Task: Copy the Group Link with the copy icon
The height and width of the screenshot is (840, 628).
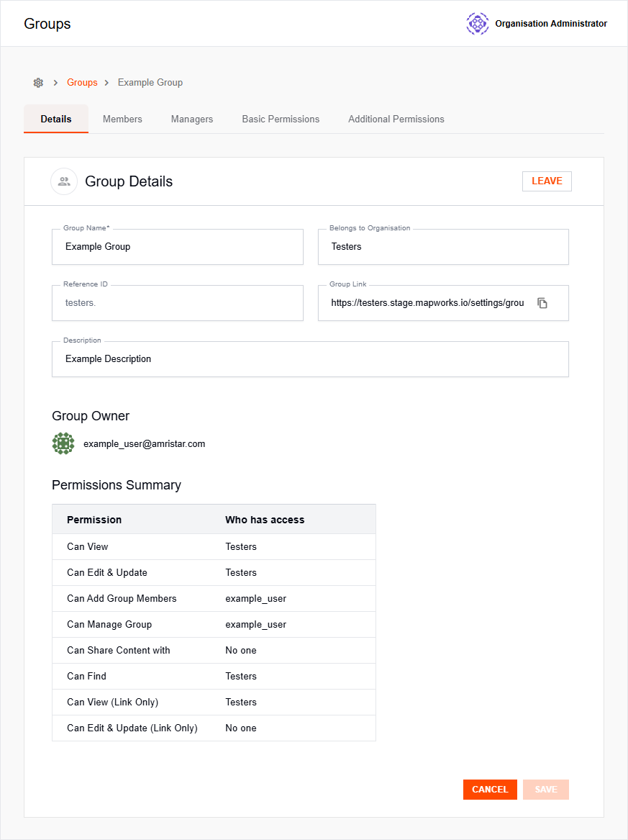Action: (x=542, y=303)
